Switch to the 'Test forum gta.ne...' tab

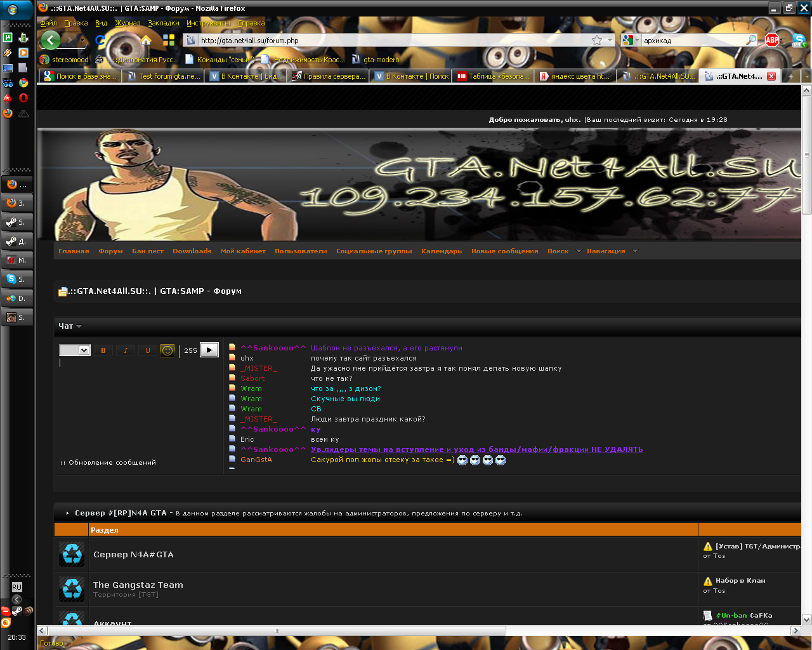[x=164, y=76]
